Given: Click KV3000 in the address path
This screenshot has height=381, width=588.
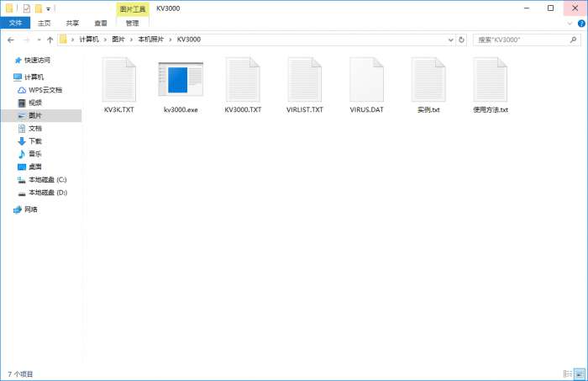Looking at the screenshot, I should 189,40.
